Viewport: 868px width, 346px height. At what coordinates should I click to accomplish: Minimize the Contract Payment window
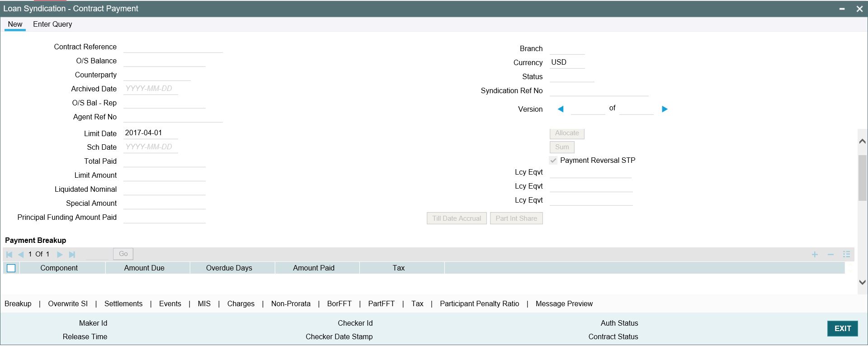click(x=842, y=9)
